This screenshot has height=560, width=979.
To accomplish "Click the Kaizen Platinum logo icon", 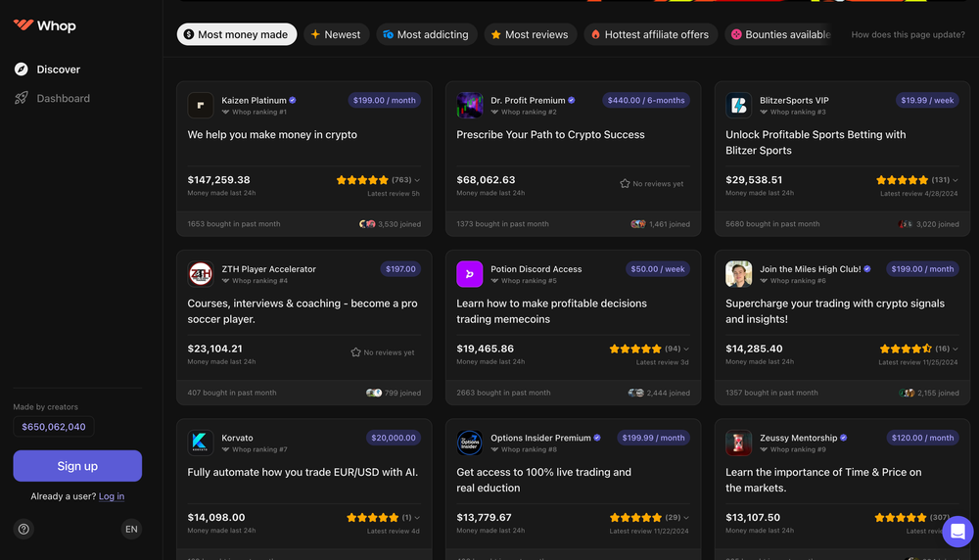I will coord(201,106).
